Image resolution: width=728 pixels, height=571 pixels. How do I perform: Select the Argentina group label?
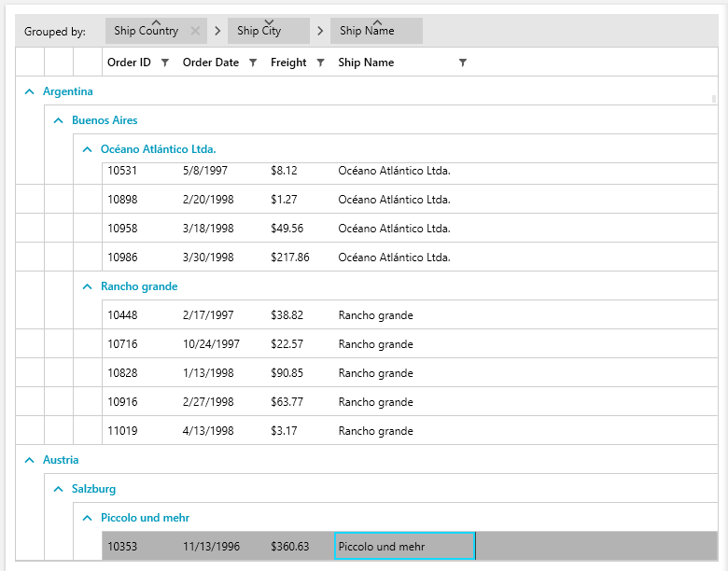(x=68, y=91)
